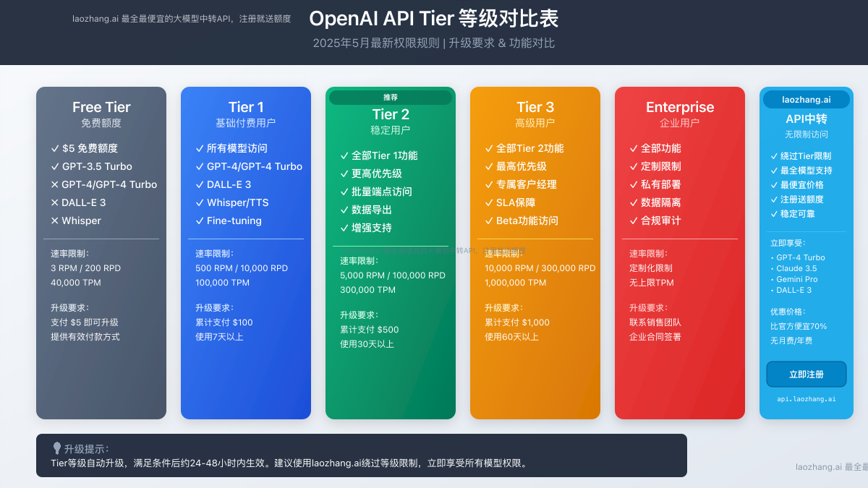Click 所有模型访问 in Tier 1

pos(231,148)
